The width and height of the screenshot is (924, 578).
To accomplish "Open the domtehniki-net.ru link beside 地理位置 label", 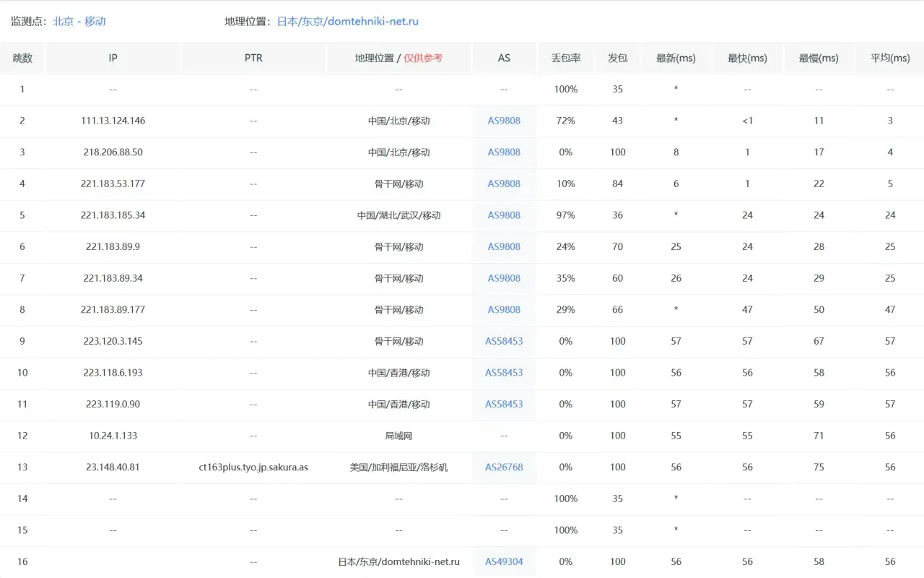I will (x=348, y=22).
